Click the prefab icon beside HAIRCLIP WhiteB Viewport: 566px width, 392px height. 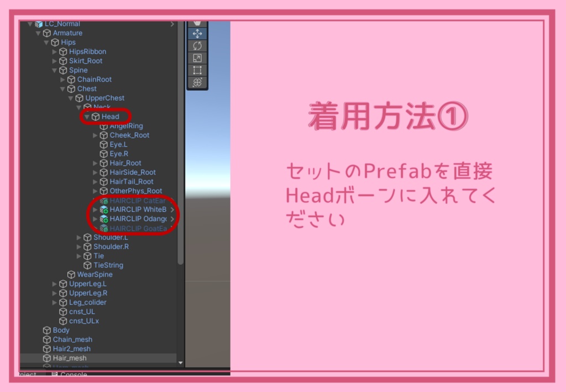pos(103,209)
